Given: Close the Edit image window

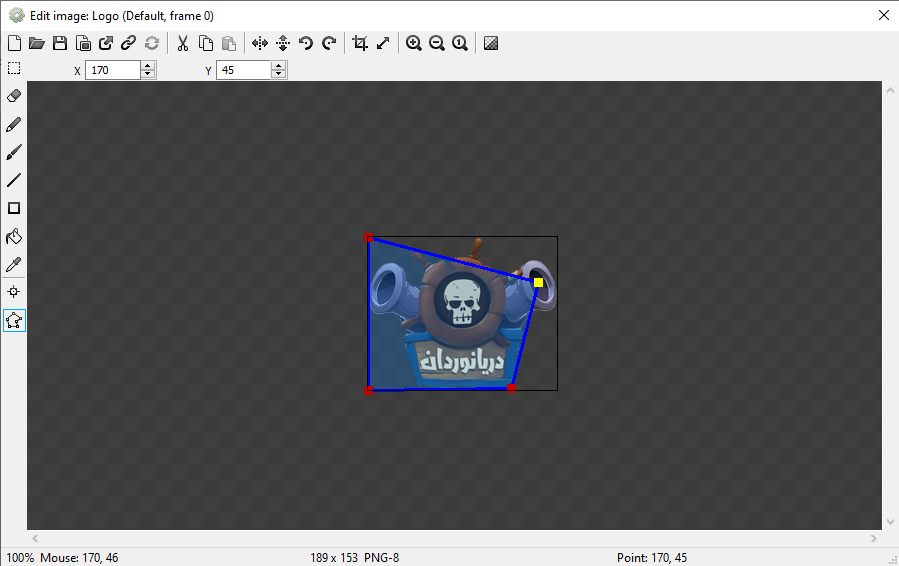Looking at the screenshot, I should pyautogui.click(x=884, y=15).
